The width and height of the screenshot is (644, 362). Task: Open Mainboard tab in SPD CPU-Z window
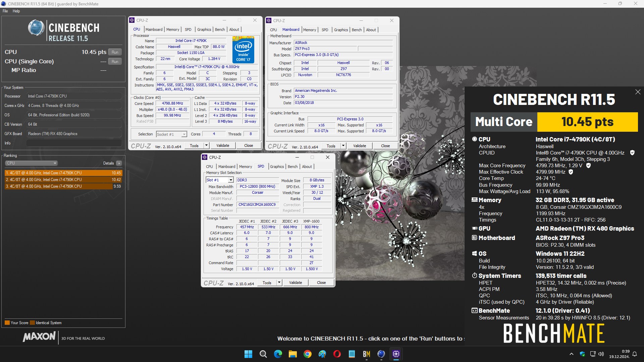[227, 167]
